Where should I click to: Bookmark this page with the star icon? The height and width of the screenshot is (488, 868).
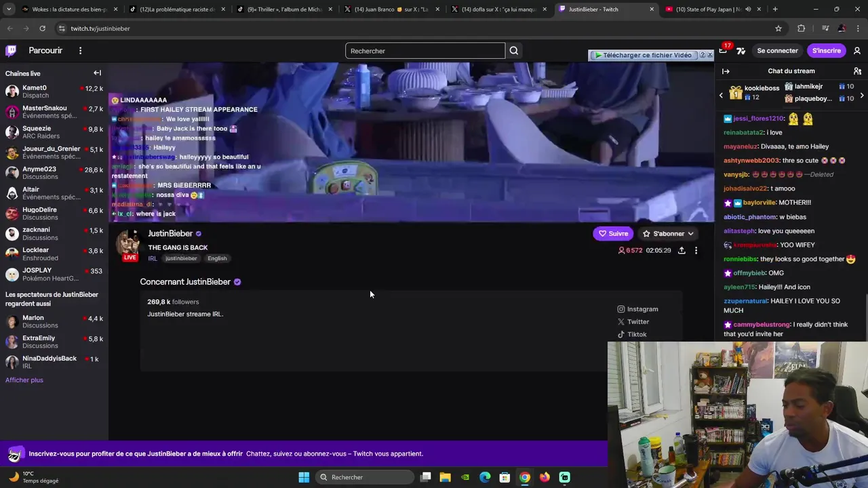click(x=778, y=28)
